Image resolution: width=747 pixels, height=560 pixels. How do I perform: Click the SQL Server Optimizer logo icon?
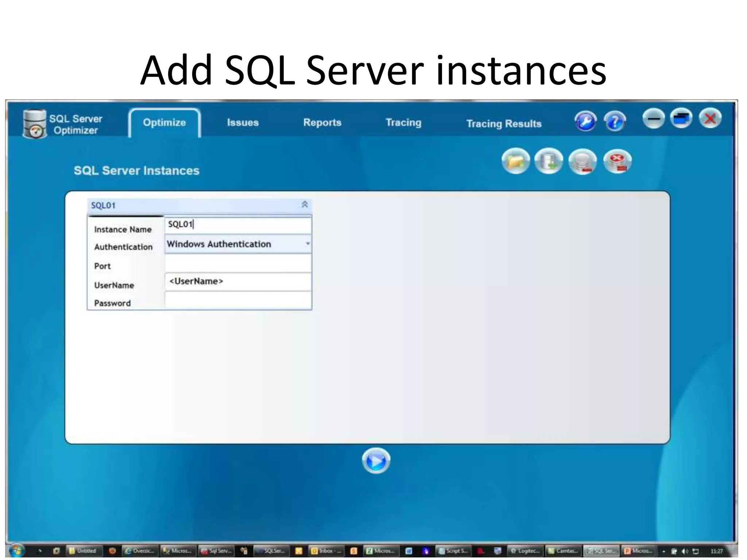point(35,124)
